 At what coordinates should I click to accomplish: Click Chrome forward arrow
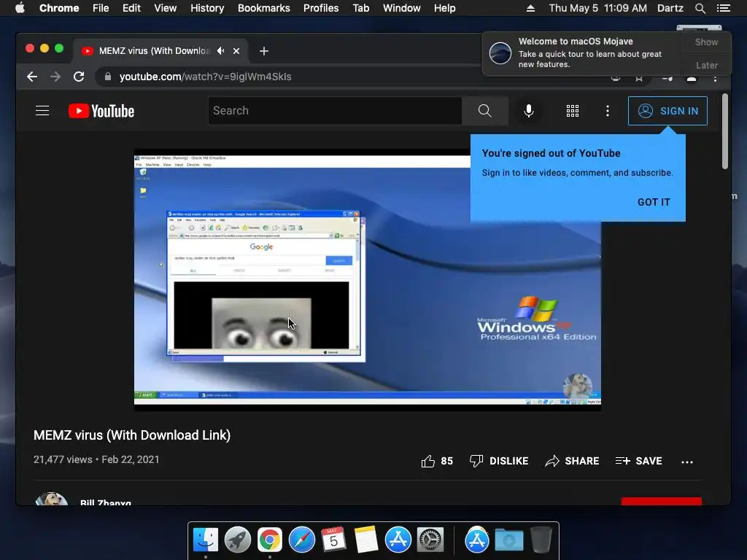pos(55,77)
